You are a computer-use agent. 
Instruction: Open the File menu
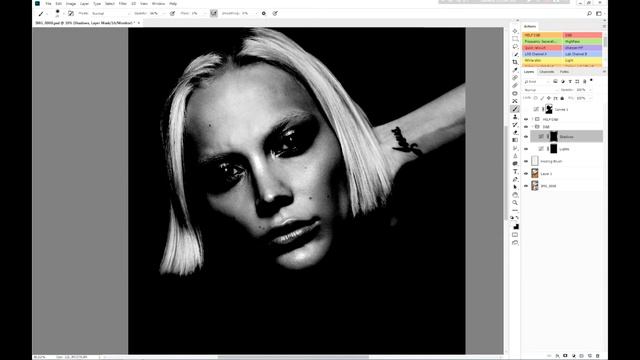[x=48, y=4]
